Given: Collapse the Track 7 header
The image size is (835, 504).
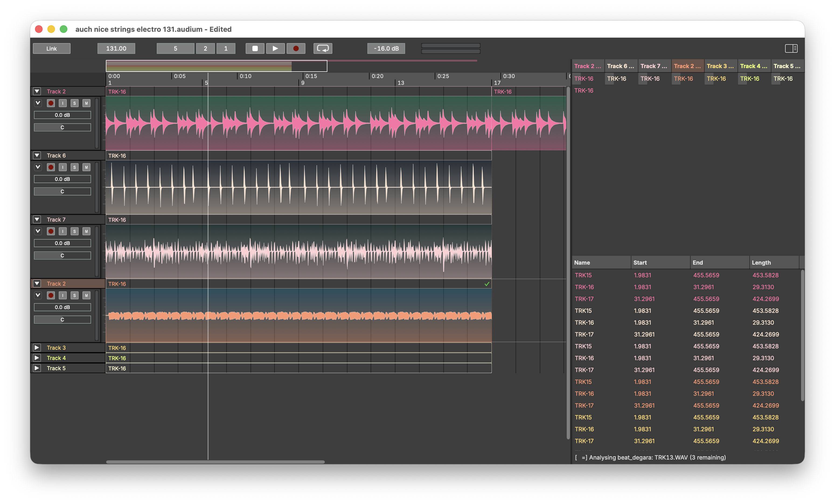Looking at the screenshot, I should click(x=37, y=219).
